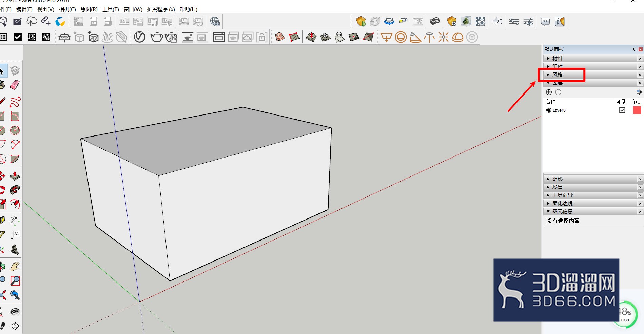Viewport: 644px width, 334px height.
Task: Click the 可见 column header
Action: pyautogui.click(x=621, y=102)
